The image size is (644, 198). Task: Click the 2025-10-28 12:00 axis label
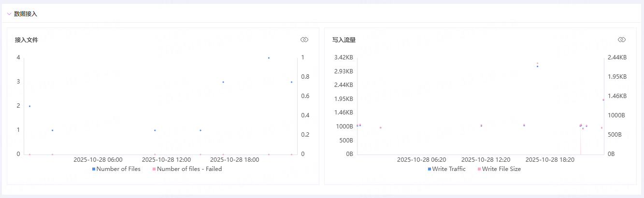[x=166, y=159]
